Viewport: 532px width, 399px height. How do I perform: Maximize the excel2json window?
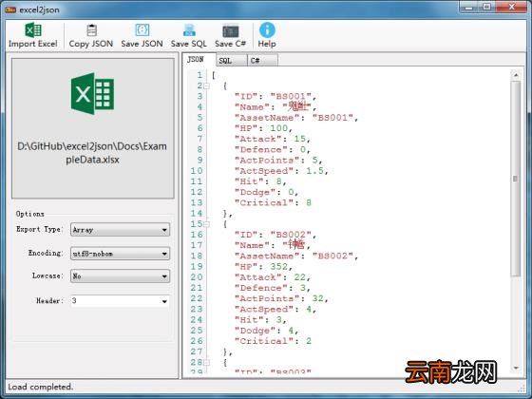487,7
